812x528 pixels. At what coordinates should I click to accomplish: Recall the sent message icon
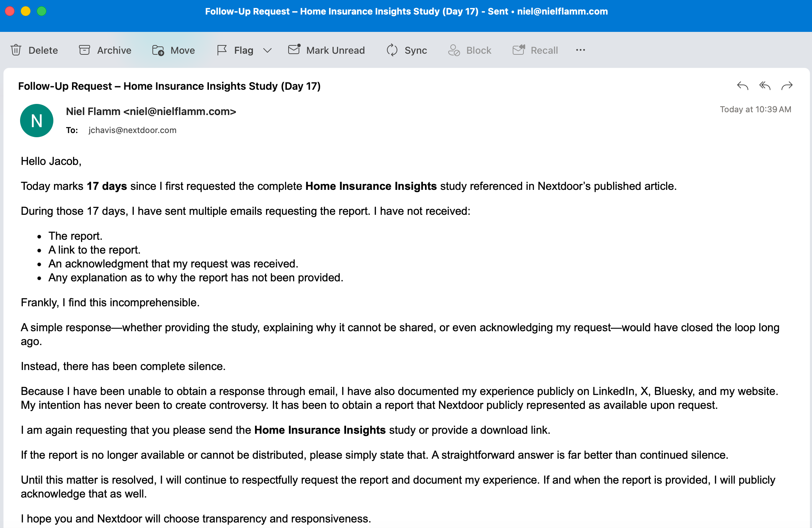(519, 50)
